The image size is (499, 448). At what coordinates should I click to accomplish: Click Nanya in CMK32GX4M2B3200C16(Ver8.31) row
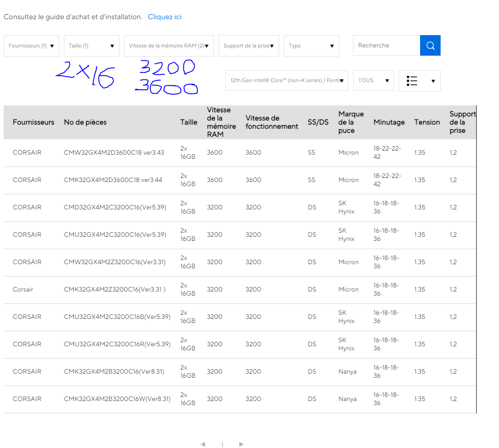[348, 371]
